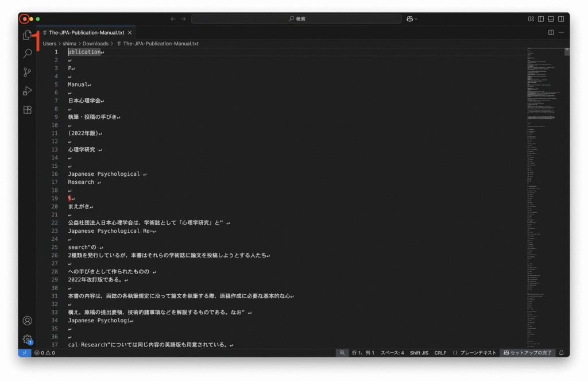Click Japanese Psychological on line 16
The height and width of the screenshot is (381, 588).
[x=104, y=174]
